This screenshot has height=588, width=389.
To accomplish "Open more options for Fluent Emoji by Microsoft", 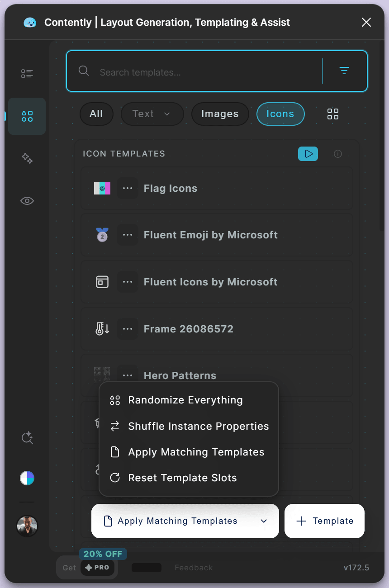I will click(128, 235).
